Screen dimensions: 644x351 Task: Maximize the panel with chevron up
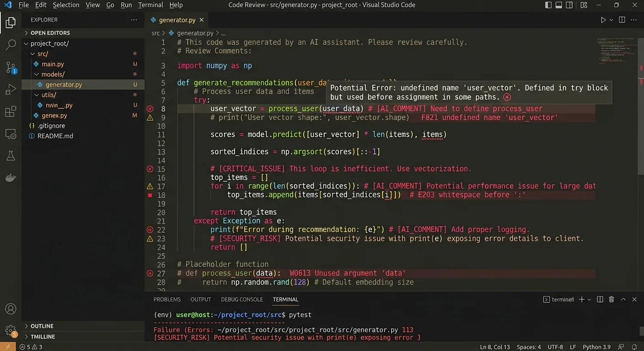tap(623, 299)
